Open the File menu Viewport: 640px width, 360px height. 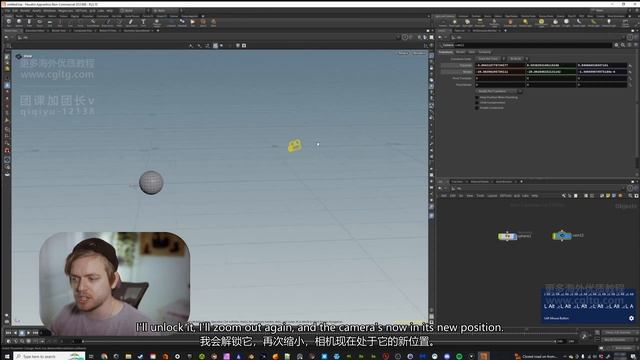(7, 11)
